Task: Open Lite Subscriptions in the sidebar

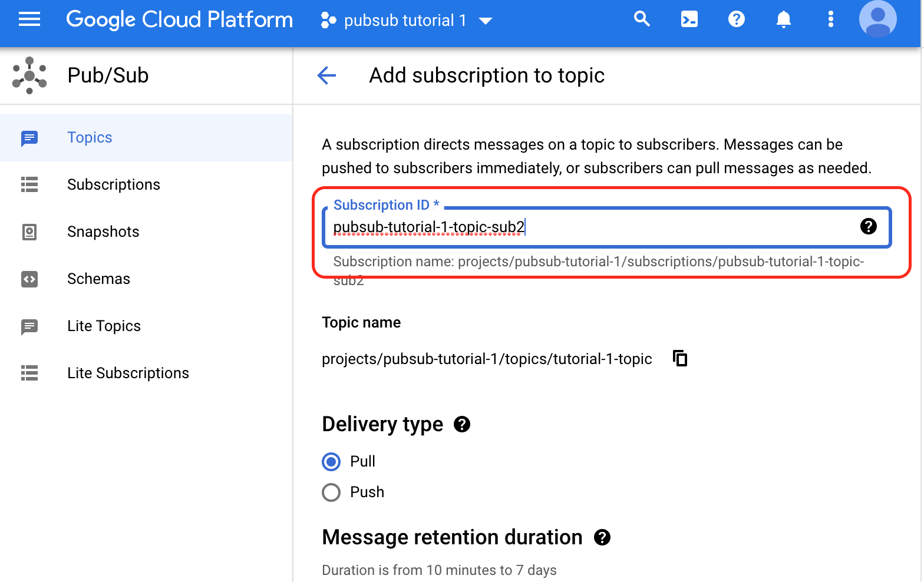Action: (x=146, y=373)
